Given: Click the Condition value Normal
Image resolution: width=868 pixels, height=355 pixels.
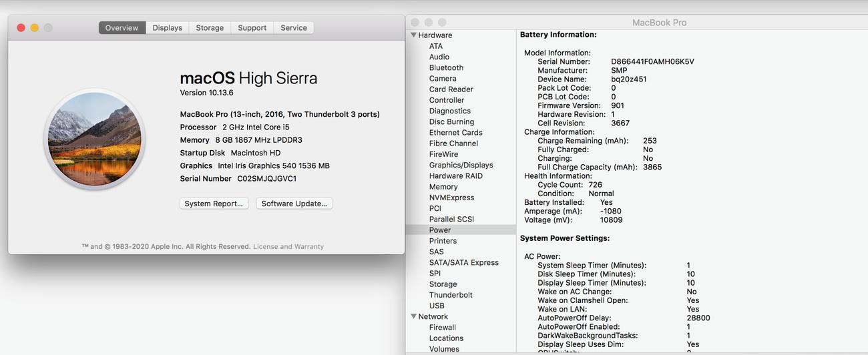Looking at the screenshot, I should tap(601, 194).
